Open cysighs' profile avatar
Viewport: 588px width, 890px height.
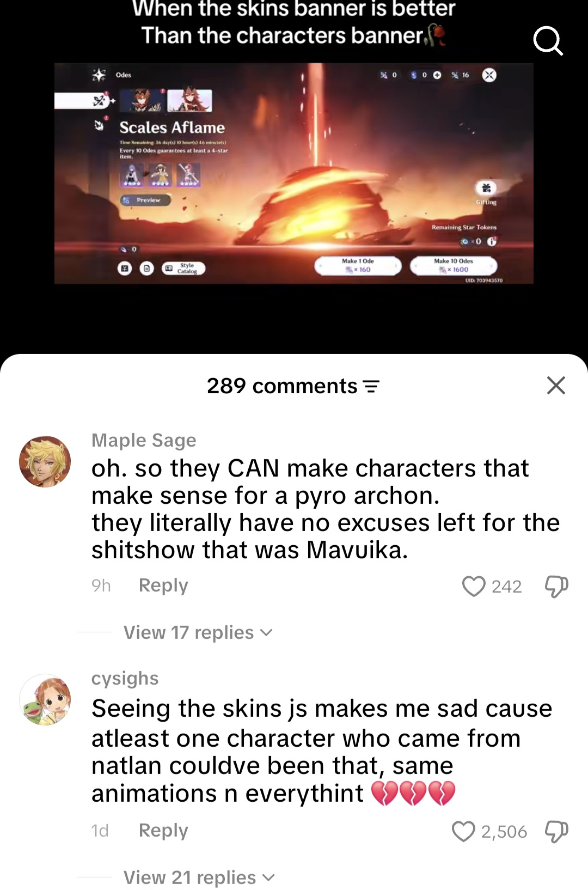pyautogui.click(x=45, y=699)
